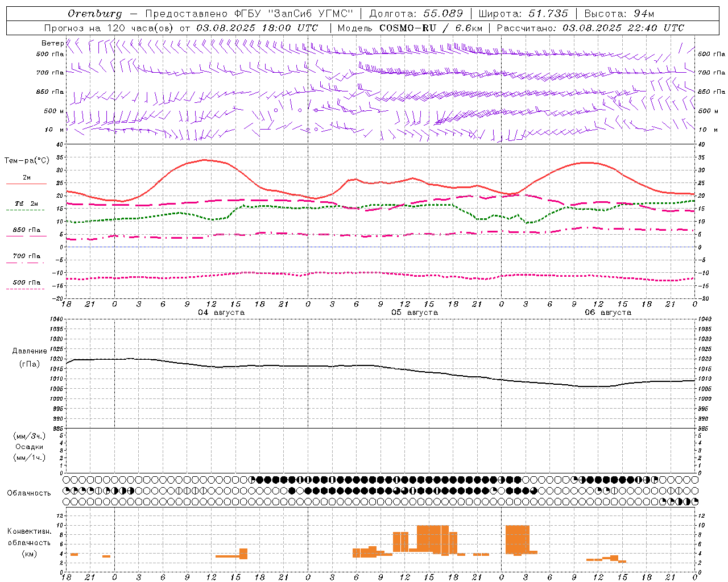Select the 'Модель COSMO-RU / 6.6км' text

point(410,28)
